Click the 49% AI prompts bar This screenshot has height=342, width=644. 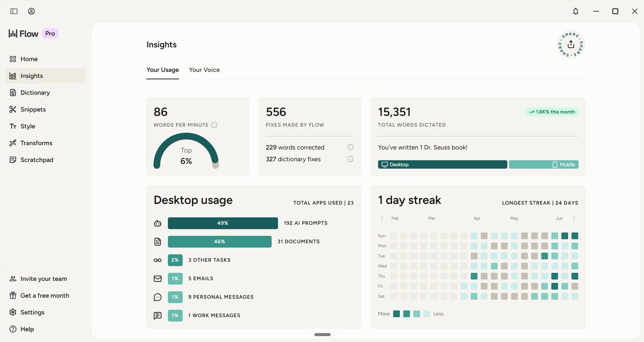coord(223,223)
